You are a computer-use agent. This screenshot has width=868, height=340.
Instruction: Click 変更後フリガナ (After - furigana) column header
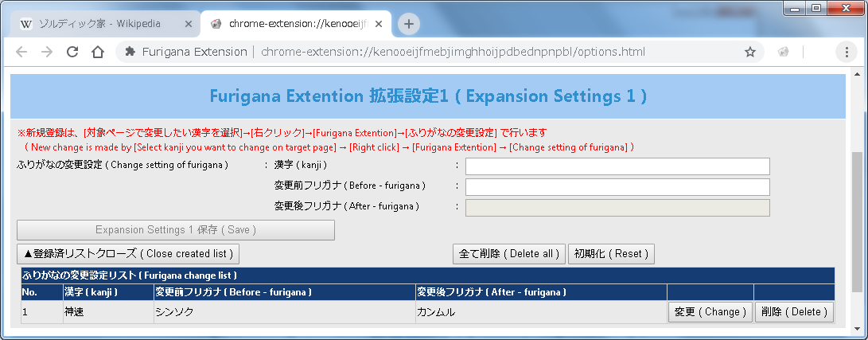[541, 291]
